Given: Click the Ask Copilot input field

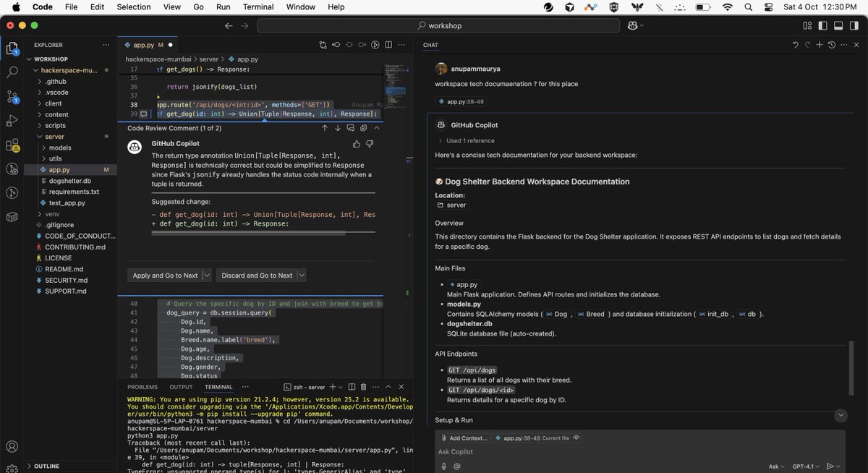Looking at the screenshot, I should coord(639,451).
